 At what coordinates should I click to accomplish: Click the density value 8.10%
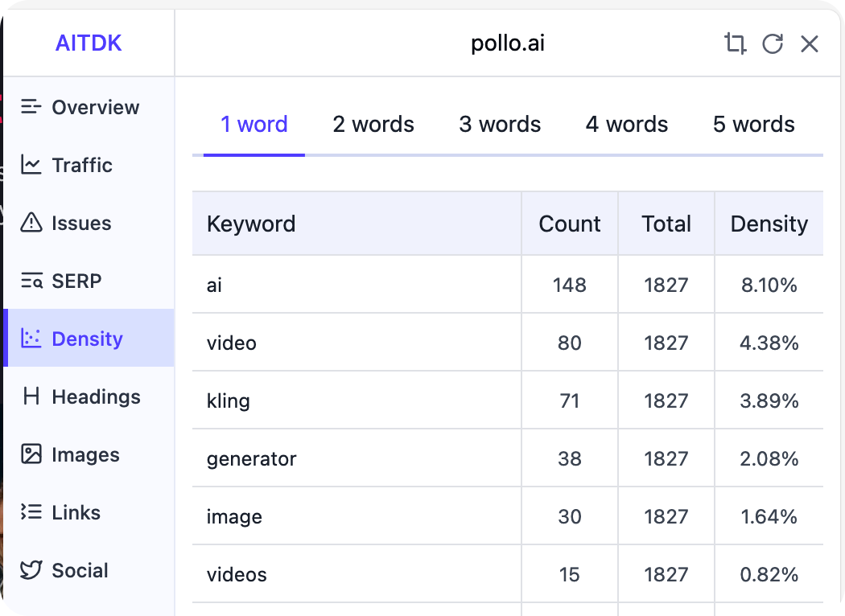[x=769, y=285]
